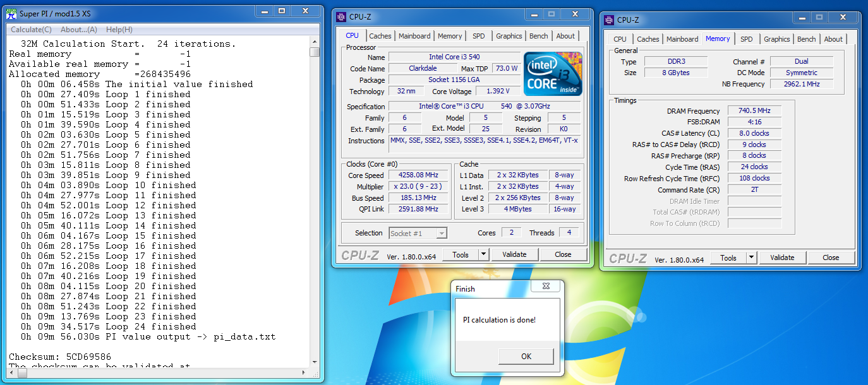868x385 pixels.
Task: Click the Multiplier x 23.0 value
Action: (x=418, y=186)
